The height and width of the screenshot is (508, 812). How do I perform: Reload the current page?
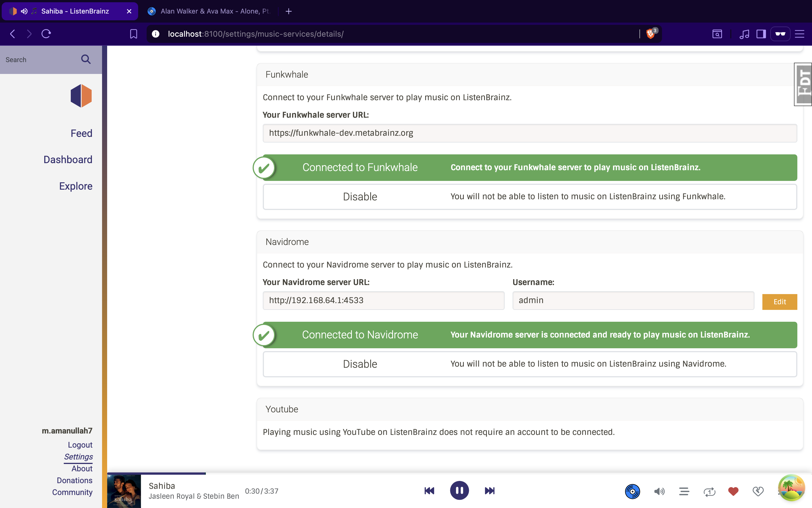(x=46, y=34)
